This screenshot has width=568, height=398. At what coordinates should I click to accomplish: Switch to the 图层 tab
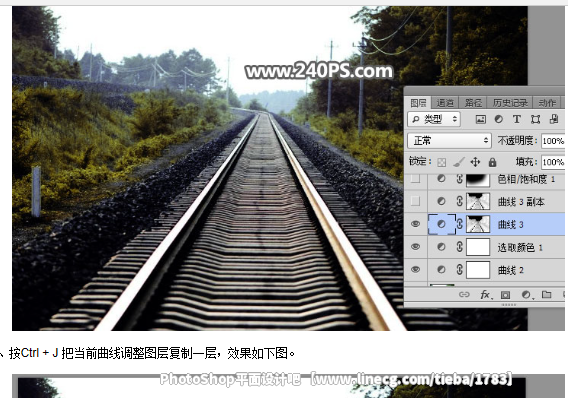click(x=417, y=103)
